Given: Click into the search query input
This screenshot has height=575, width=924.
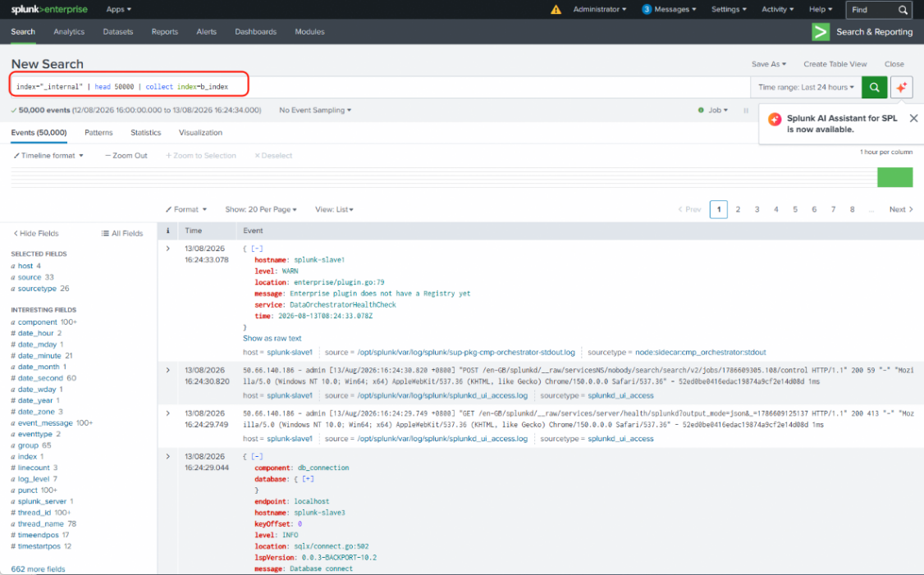Looking at the screenshot, I should (380, 87).
